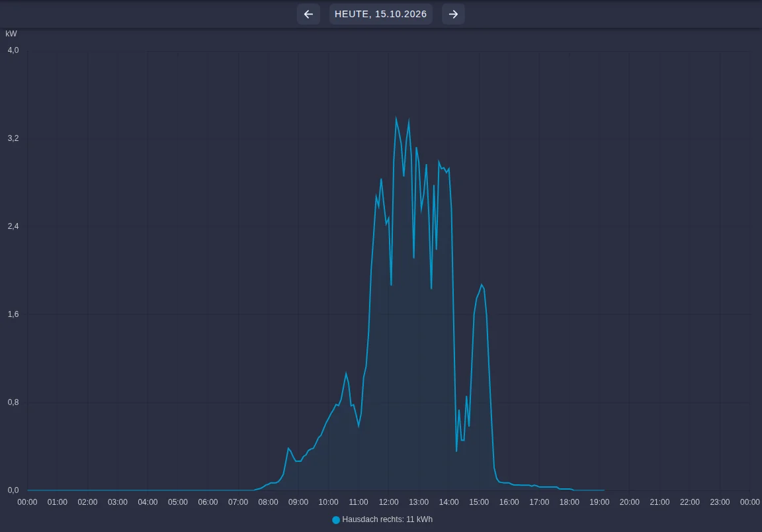Click the 15:00 time axis label
Image resolution: width=762 pixels, height=532 pixels.
[479, 502]
